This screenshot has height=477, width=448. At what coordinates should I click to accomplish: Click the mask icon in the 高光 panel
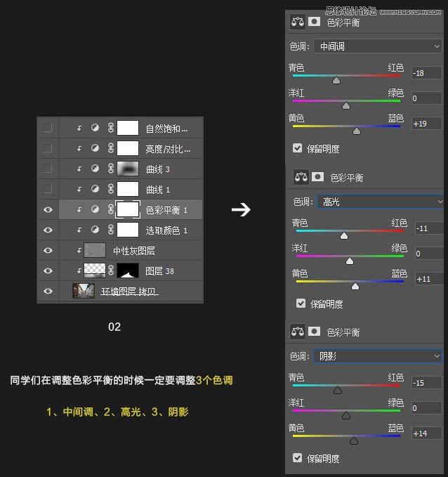click(318, 177)
